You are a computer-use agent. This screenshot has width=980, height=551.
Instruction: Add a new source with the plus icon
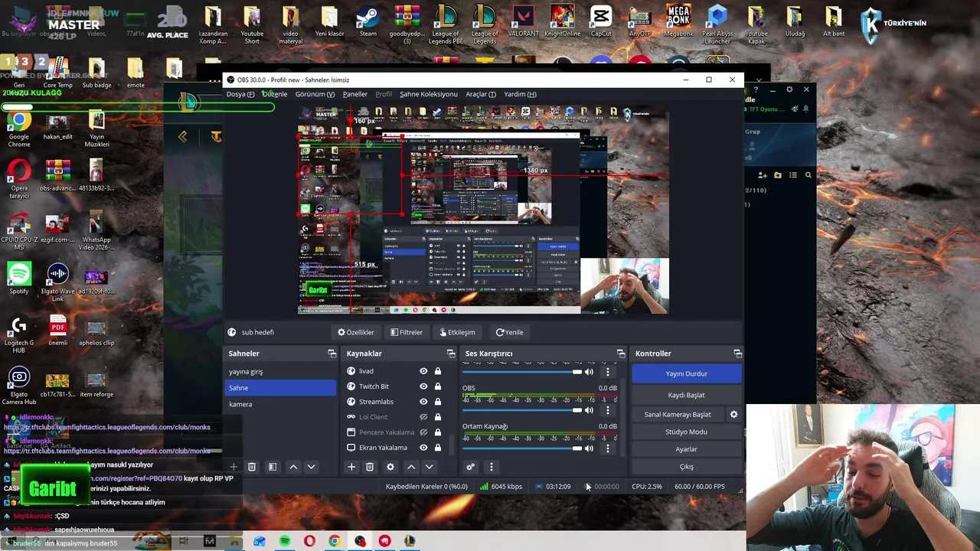coord(351,467)
